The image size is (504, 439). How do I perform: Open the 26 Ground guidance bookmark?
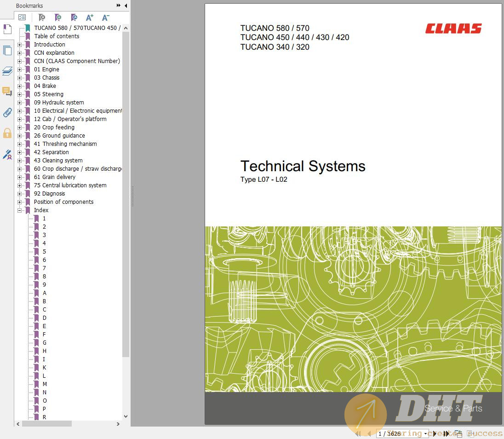59,136
